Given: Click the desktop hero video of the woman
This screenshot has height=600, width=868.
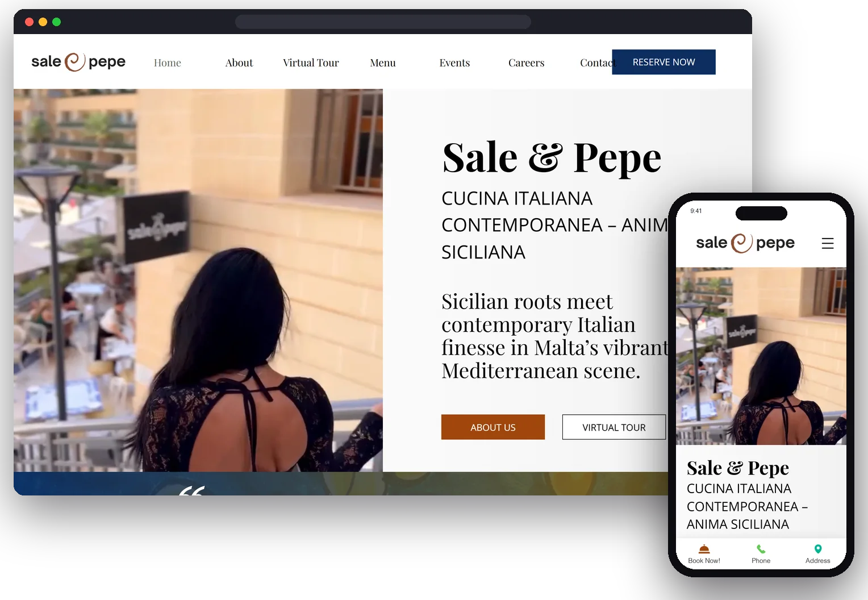Looking at the screenshot, I should click(x=198, y=280).
